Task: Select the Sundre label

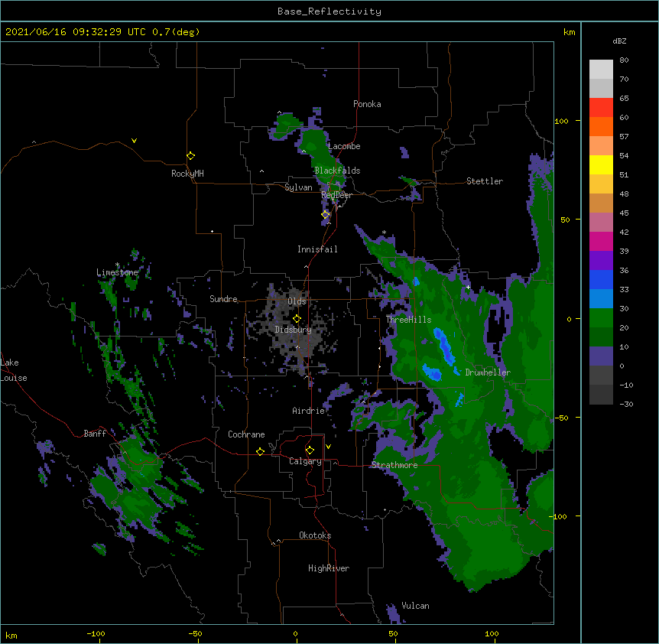Action: (x=223, y=299)
